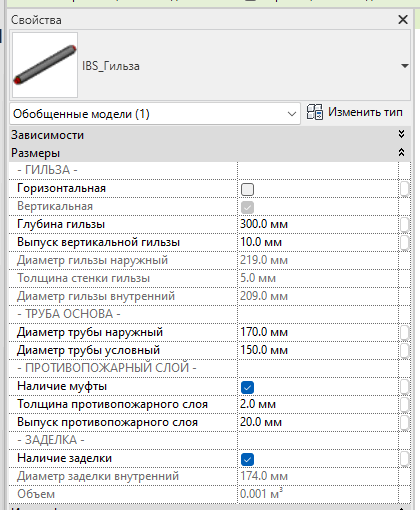Click the Глубина гильзы value field
The image size is (420, 510).
pyautogui.click(x=318, y=224)
